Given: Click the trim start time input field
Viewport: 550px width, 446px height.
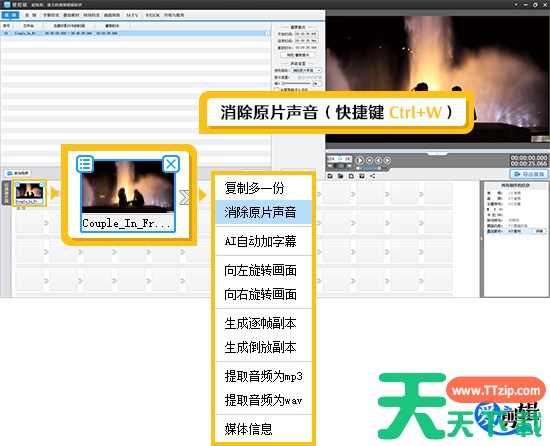Looking at the screenshot, I should point(306,34).
